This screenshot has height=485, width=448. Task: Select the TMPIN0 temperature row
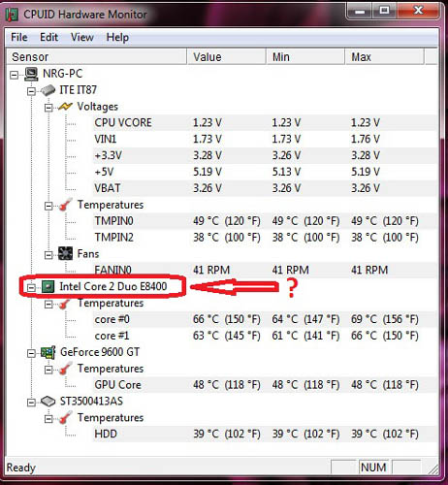pos(265,221)
